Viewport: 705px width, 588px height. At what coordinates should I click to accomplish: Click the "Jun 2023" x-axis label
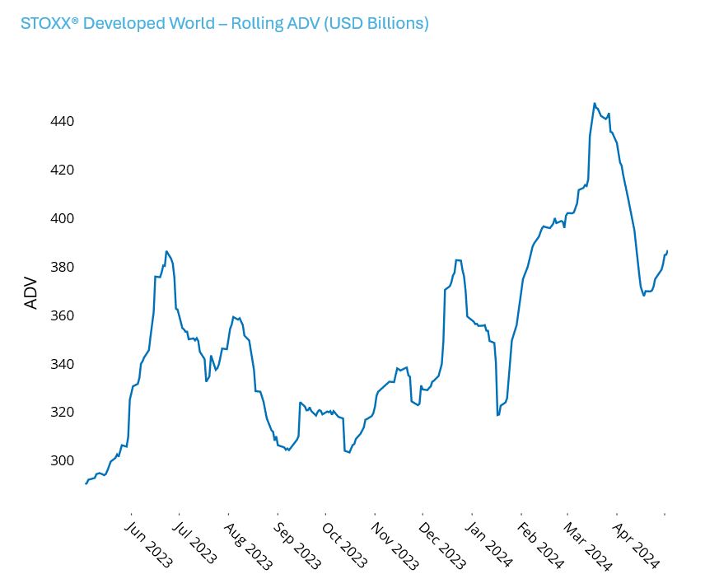point(148,544)
